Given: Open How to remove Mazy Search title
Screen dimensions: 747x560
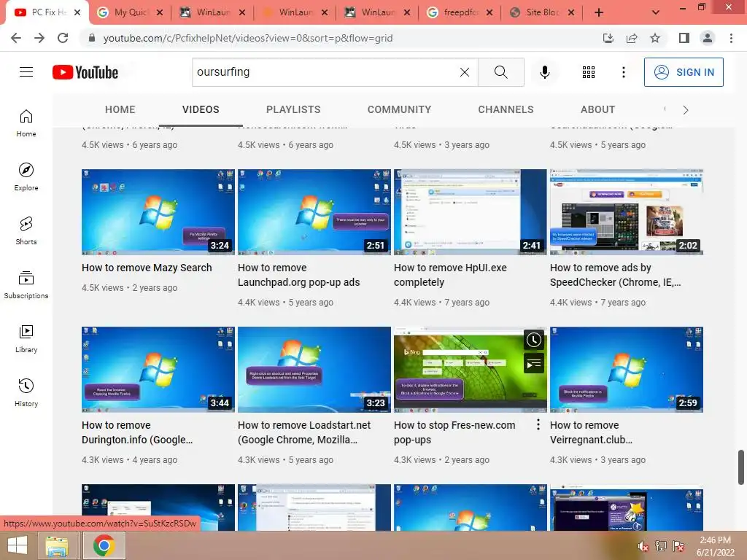Looking at the screenshot, I should pos(147,268).
